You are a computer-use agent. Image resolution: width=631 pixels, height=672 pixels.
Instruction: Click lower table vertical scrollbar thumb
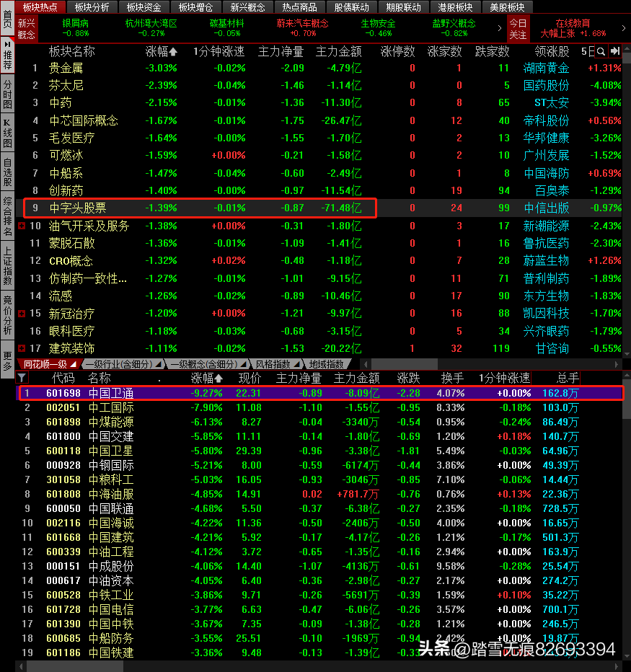point(627,399)
